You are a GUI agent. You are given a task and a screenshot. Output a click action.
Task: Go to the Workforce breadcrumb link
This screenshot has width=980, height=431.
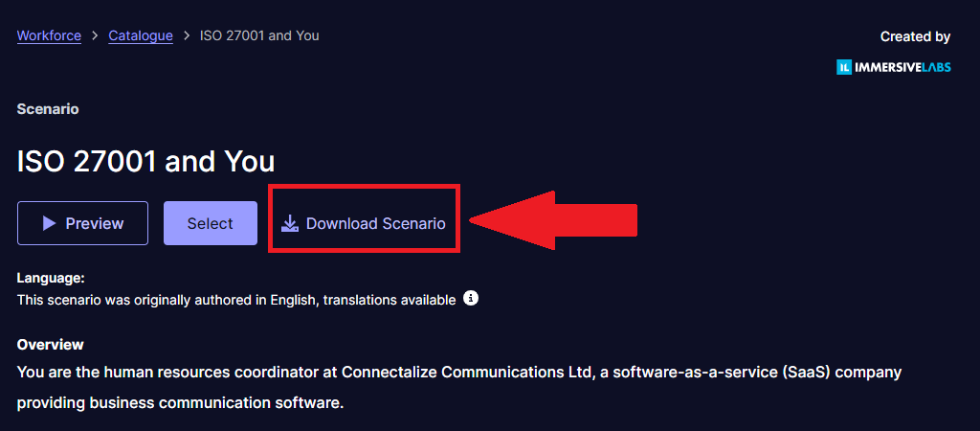coord(49,35)
